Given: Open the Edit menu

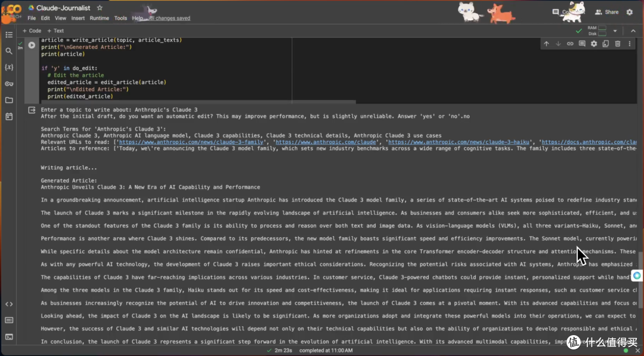Looking at the screenshot, I should pos(45,18).
